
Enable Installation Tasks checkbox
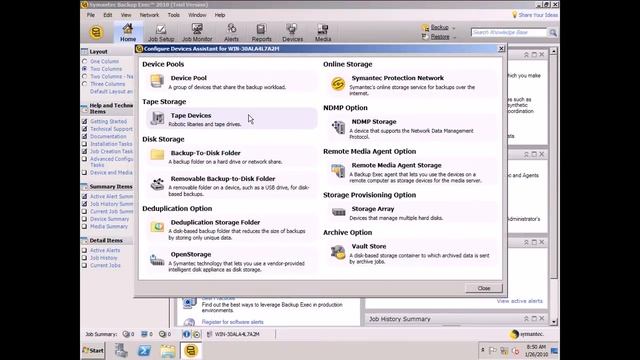coord(84,144)
